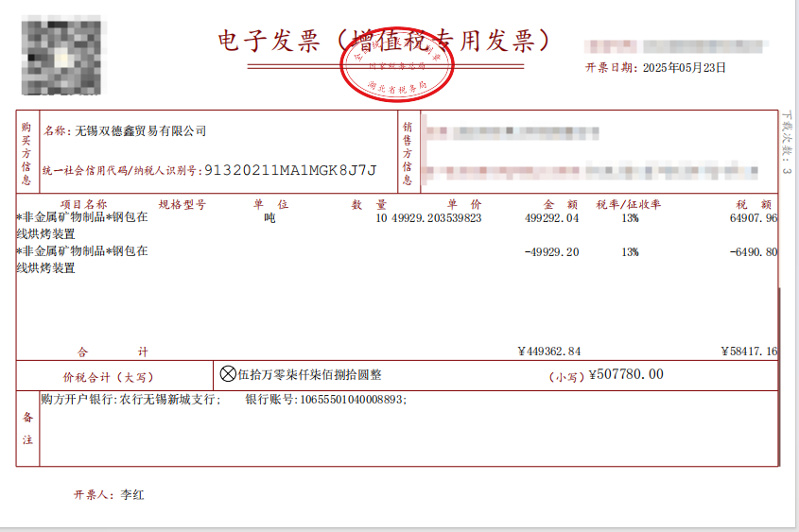This screenshot has height=532, width=799.
Task: Select taxpayer ID 91320211MA1MGK8J7J
Action: tap(290, 170)
